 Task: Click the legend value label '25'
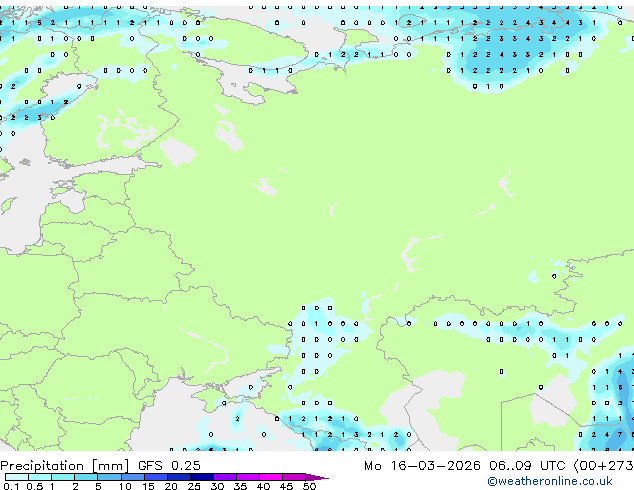coord(194,486)
